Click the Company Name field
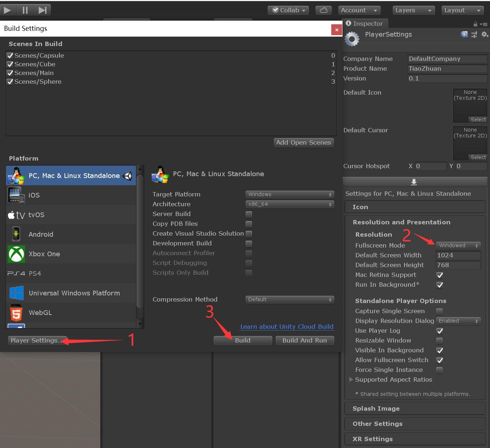 click(447, 59)
